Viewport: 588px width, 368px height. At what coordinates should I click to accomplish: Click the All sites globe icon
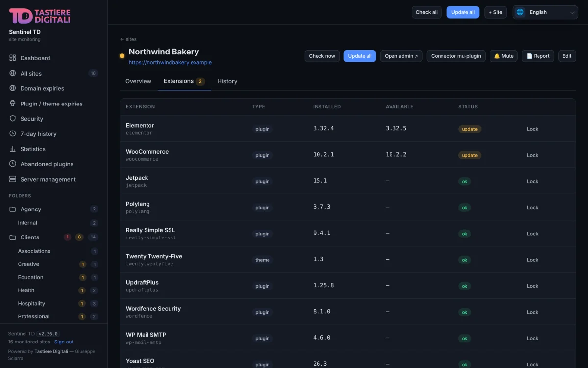pyautogui.click(x=13, y=73)
